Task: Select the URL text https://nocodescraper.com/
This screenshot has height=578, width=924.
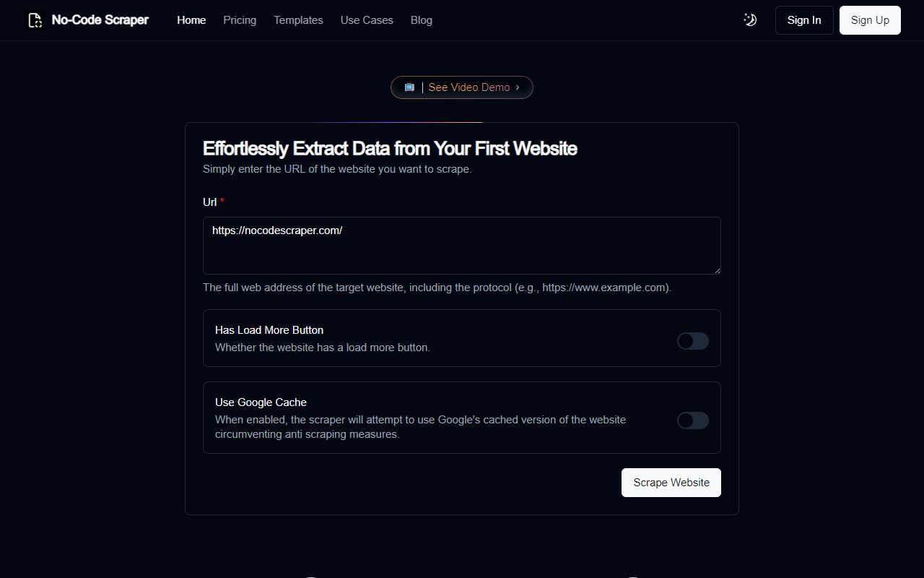Action: click(277, 230)
